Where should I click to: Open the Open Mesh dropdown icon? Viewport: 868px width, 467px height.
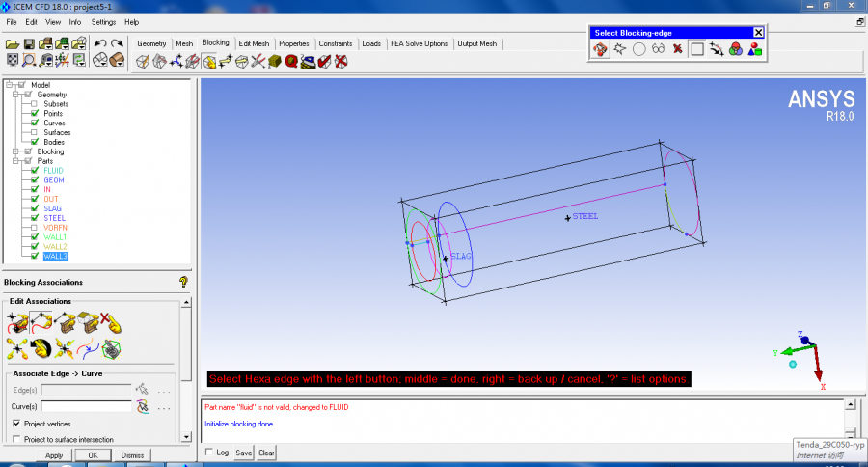click(x=62, y=43)
